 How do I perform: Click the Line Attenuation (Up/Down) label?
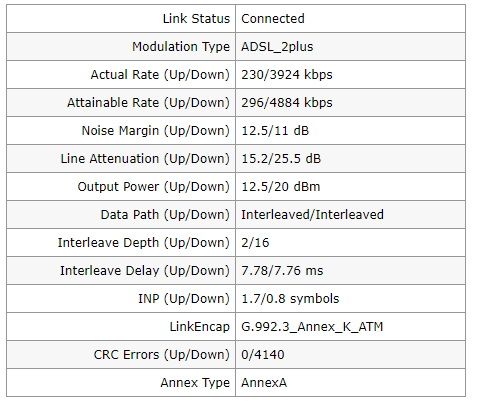[145, 159]
